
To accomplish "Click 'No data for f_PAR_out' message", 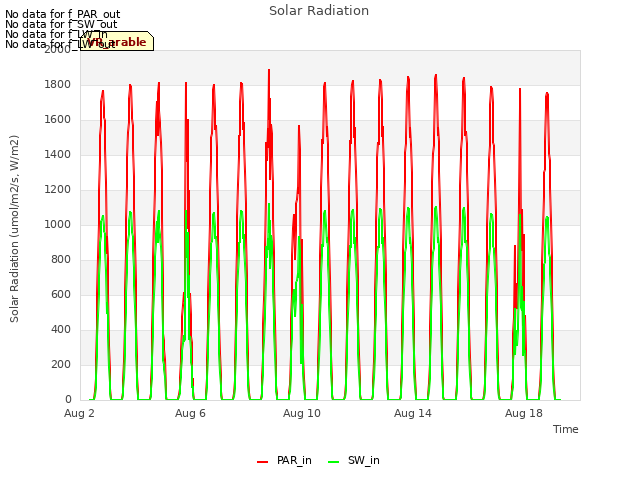I will 62,15.
